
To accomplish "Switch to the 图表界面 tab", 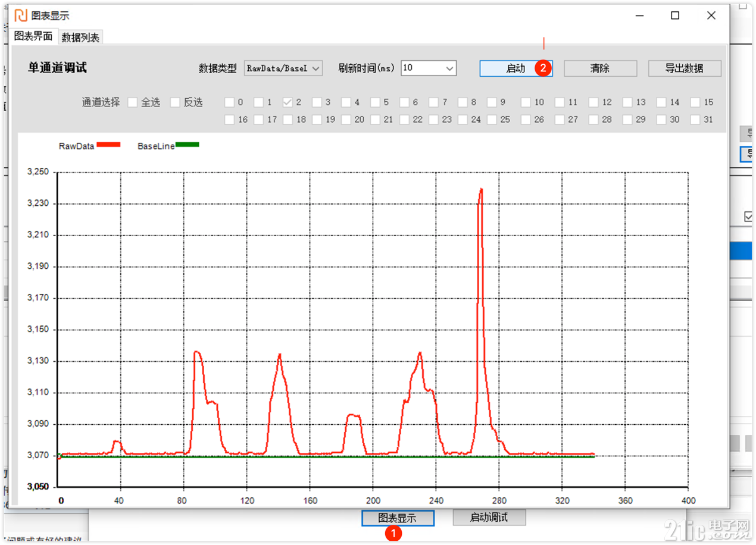I will coord(33,36).
